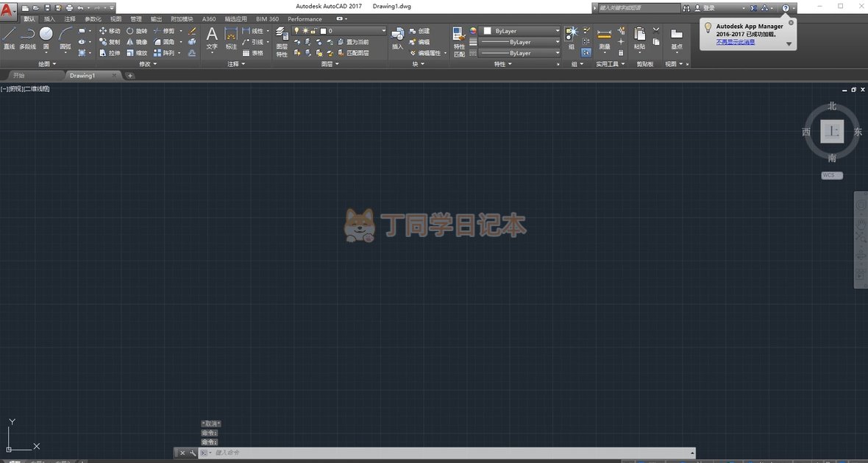Click the 登录 (Sign In) button
868x463 pixels.
[x=708, y=7]
